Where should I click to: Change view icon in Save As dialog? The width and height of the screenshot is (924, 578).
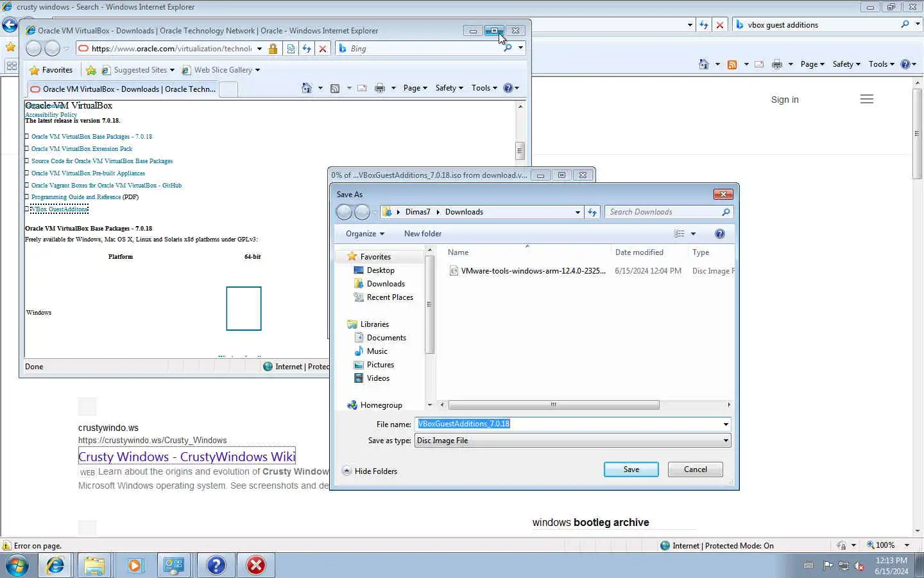coord(680,234)
